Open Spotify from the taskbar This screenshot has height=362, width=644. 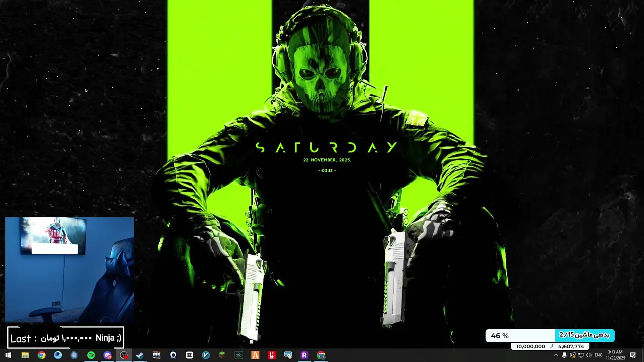point(91,355)
